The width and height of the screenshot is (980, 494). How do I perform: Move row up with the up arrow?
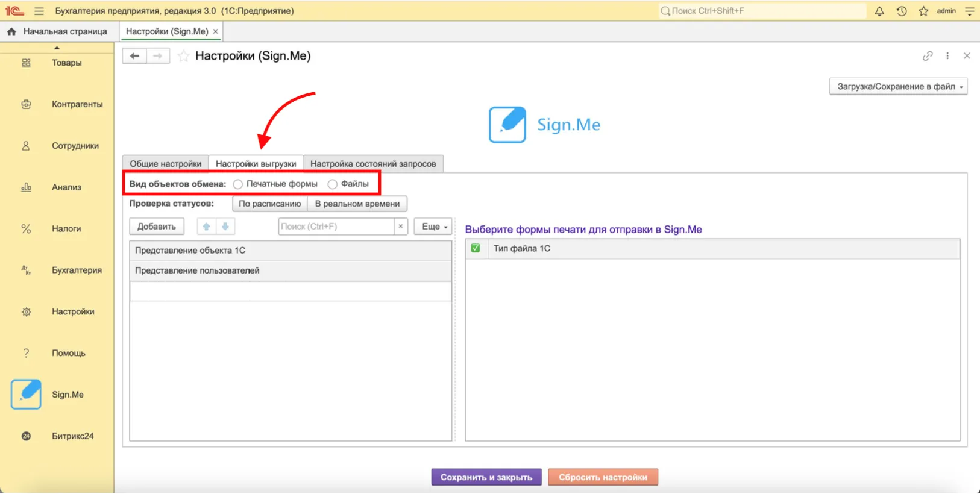coord(206,227)
